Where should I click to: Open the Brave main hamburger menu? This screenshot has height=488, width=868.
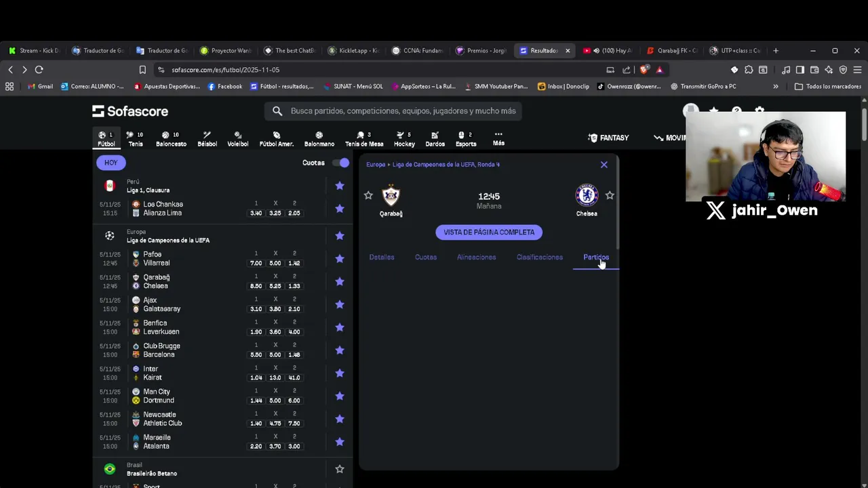pyautogui.click(x=857, y=70)
